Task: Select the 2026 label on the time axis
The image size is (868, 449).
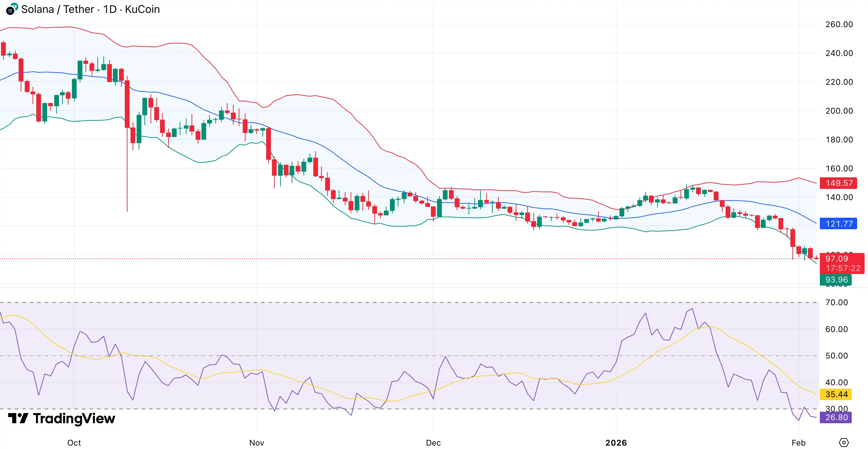Action: (x=617, y=443)
